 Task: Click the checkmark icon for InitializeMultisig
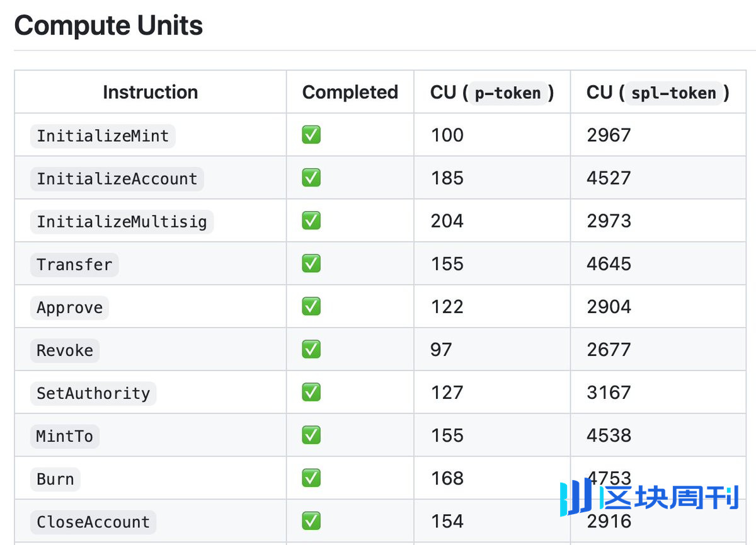point(311,221)
